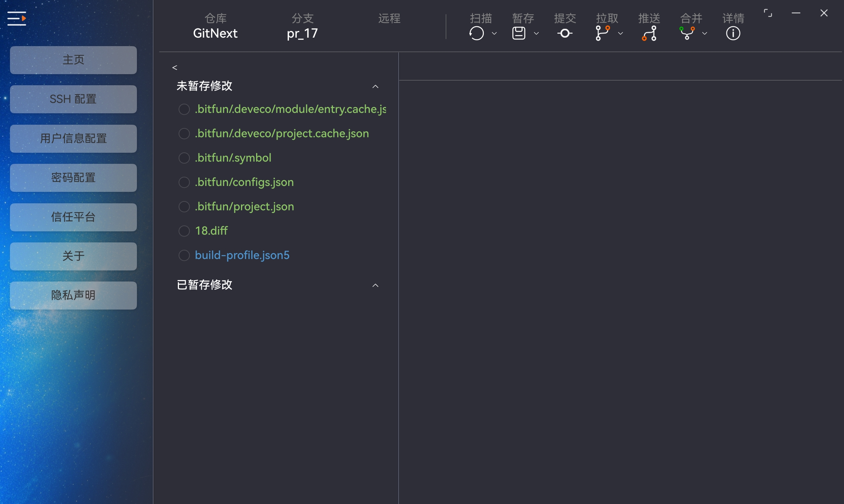The height and width of the screenshot is (504, 844).
Task: Select the 分支 pr_17 header item
Action: [x=302, y=26]
